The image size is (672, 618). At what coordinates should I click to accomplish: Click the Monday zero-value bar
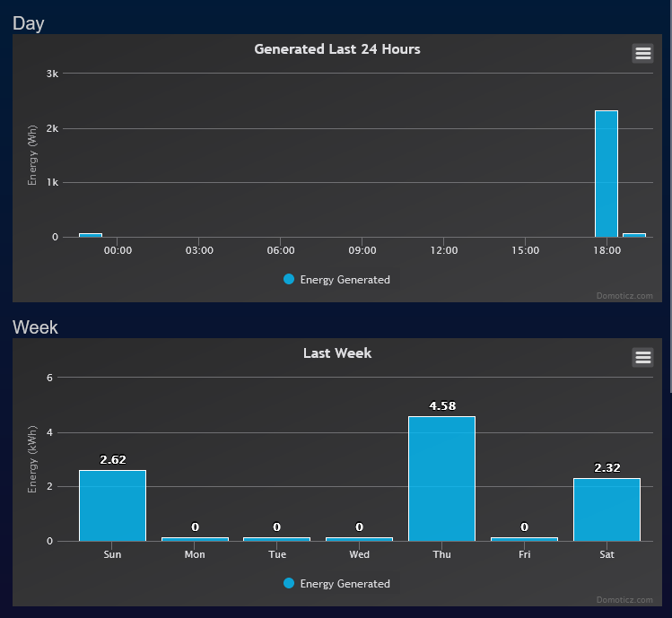tap(195, 539)
